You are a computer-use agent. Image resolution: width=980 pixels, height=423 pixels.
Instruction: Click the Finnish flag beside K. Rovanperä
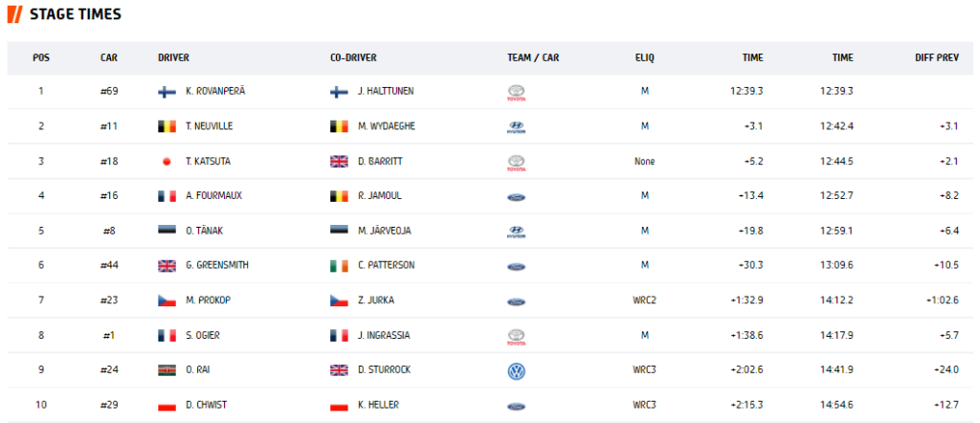[167, 92]
